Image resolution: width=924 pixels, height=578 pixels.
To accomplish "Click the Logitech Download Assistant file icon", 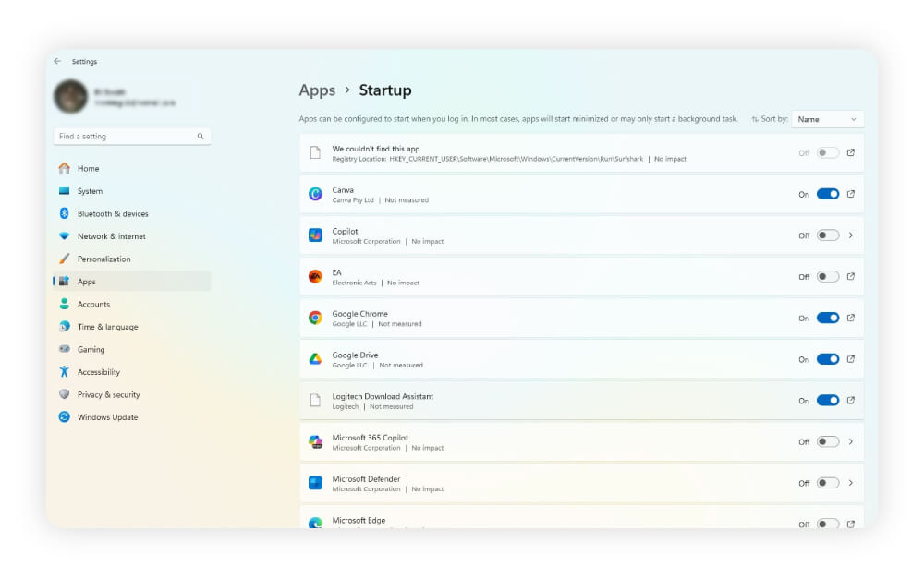I will [x=315, y=400].
